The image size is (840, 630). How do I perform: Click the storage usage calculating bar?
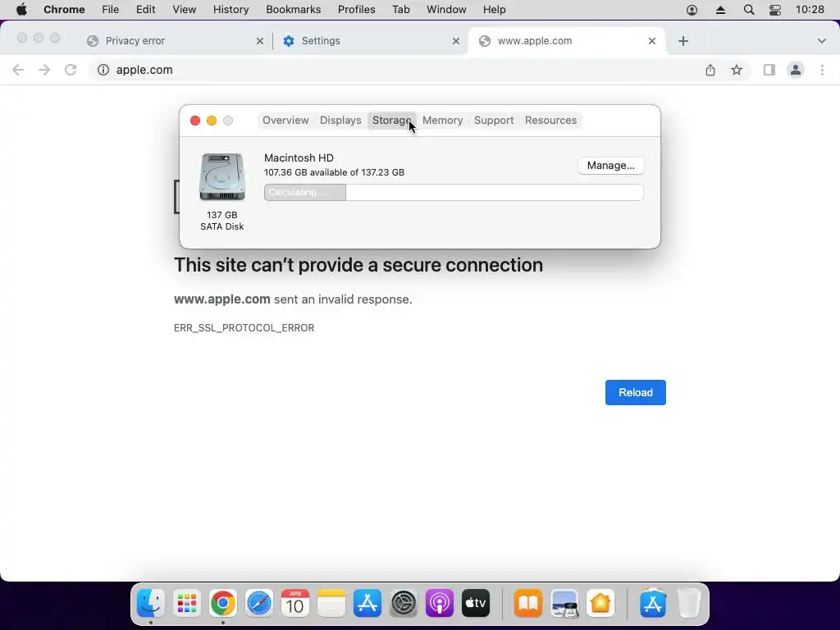(x=454, y=192)
